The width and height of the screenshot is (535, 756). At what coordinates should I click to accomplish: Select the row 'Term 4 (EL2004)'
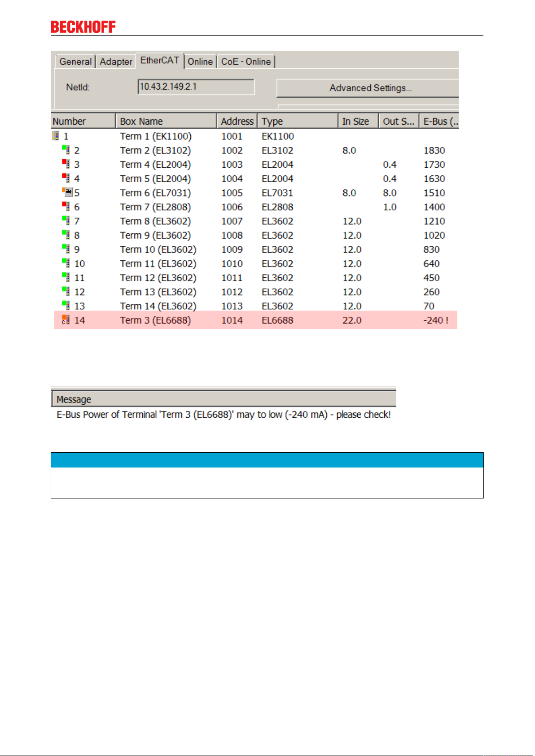[254, 165]
